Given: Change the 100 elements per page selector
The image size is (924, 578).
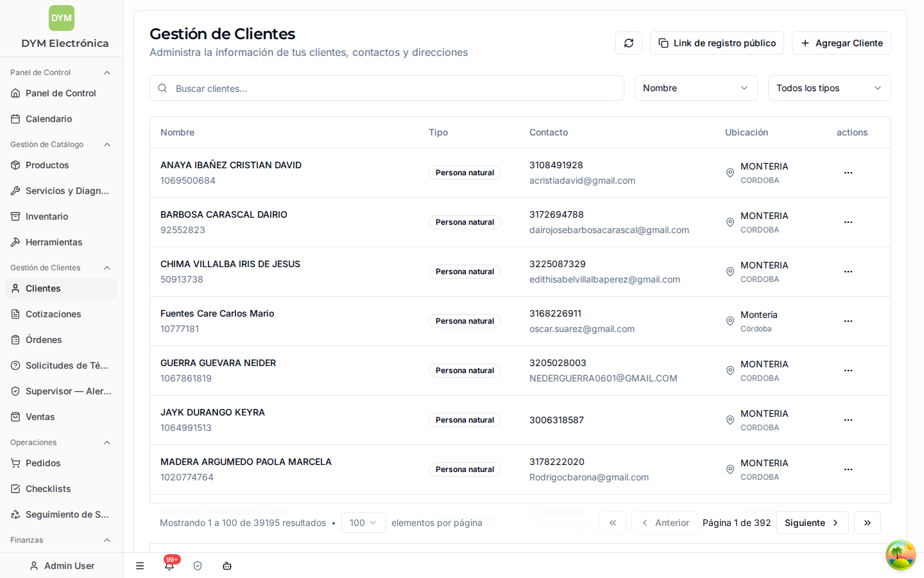Looking at the screenshot, I should pyautogui.click(x=364, y=523).
